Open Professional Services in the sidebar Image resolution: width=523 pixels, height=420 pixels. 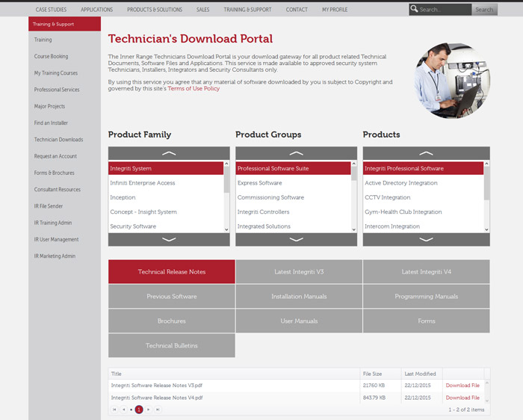(57, 90)
